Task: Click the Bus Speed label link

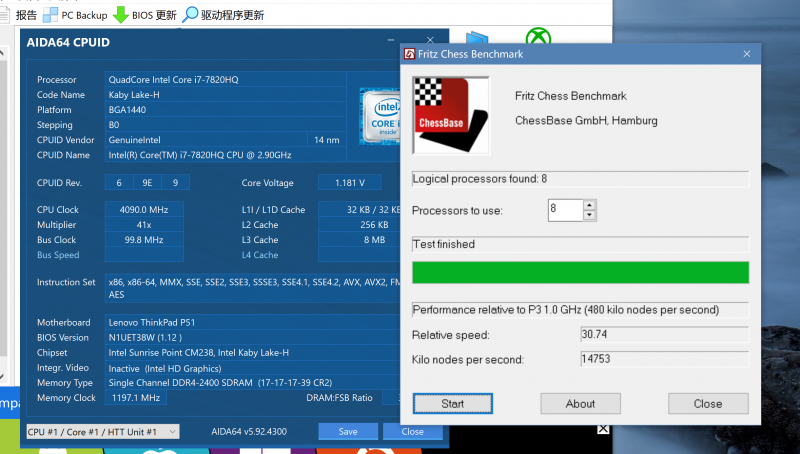Action: [58, 255]
